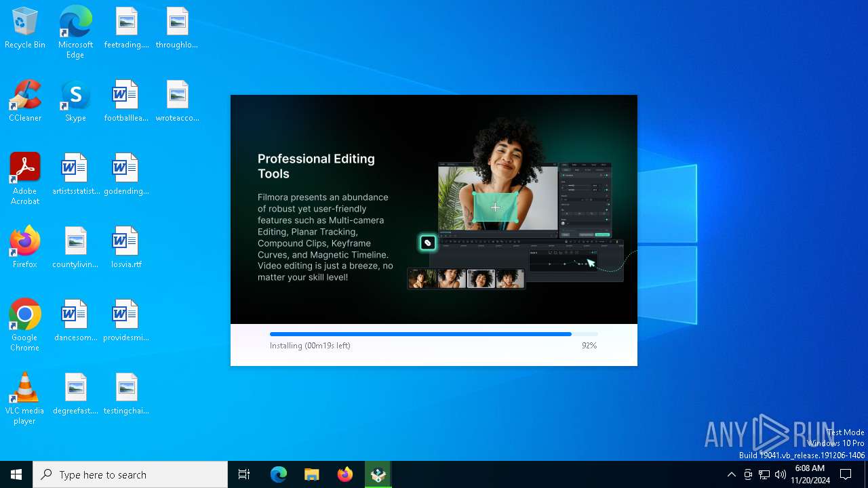Select providesmi Word document icon
868x488 pixels.
(x=126, y=321)
